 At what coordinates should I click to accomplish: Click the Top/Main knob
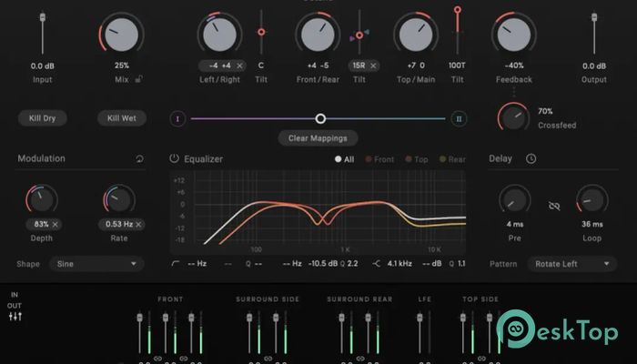coord(416,35)
